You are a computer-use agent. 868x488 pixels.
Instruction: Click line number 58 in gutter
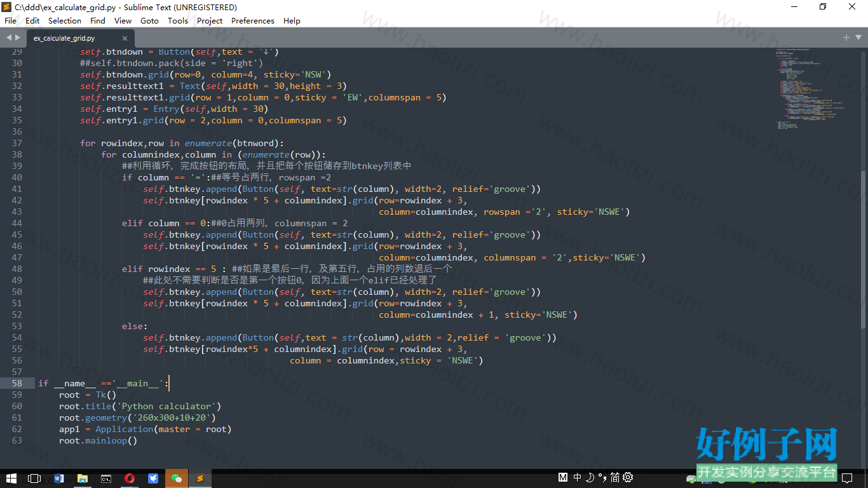(x=17, y=383)
